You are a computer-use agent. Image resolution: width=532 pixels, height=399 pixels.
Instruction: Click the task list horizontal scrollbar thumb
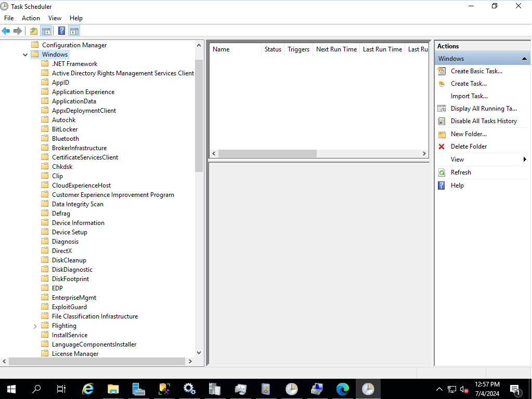coord(267,154)
